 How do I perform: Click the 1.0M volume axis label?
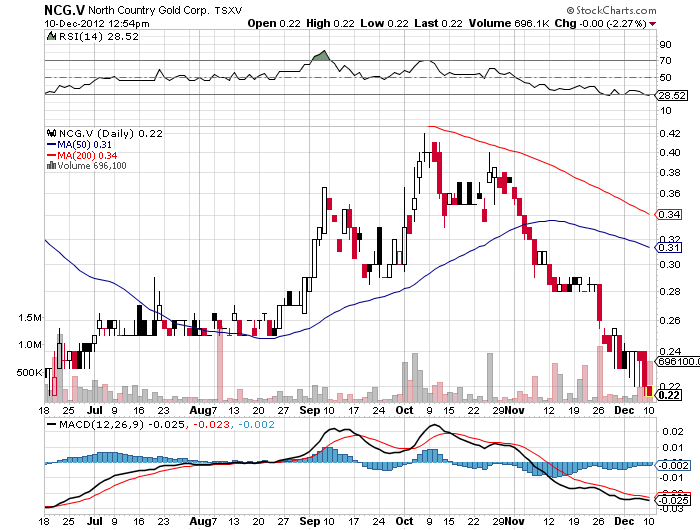tap(30, 345)
